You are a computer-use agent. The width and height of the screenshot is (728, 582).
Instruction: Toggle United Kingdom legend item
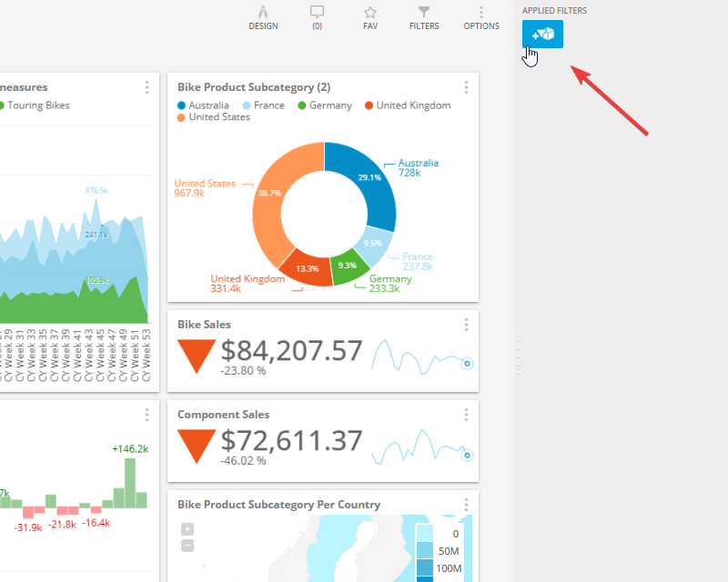point(407,105)
